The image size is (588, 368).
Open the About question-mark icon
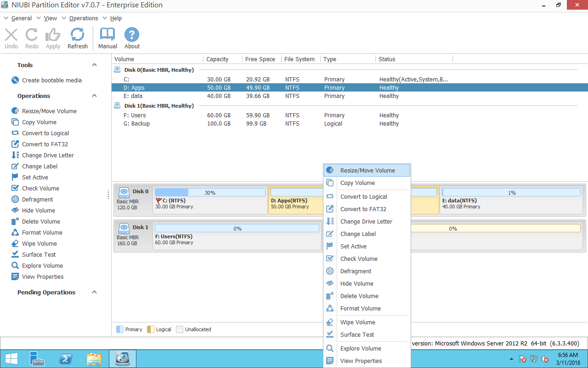pyautogui.click(x=132, y=35)
